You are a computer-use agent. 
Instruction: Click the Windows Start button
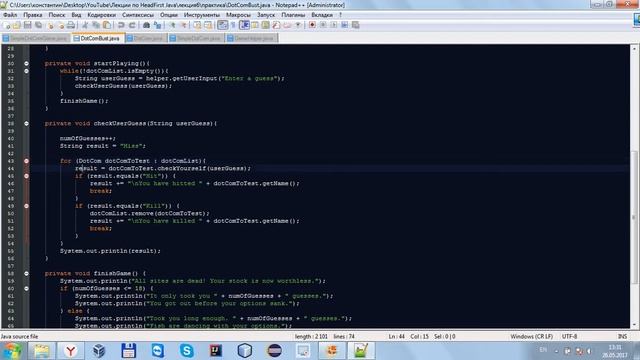tap(11, 351)
